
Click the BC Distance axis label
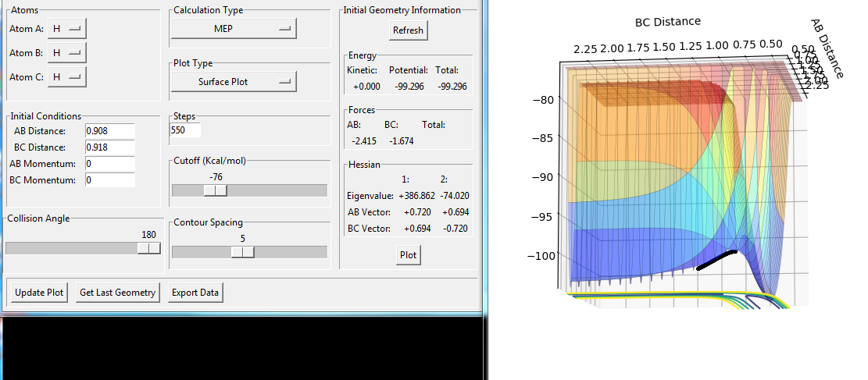click(668, 22)
